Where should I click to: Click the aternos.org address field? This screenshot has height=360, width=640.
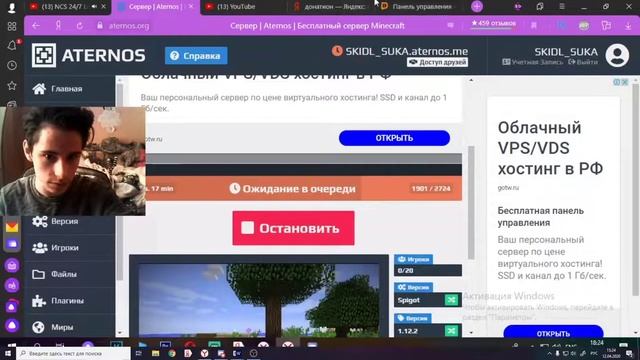pyautogui.click(x=129, y=26)
